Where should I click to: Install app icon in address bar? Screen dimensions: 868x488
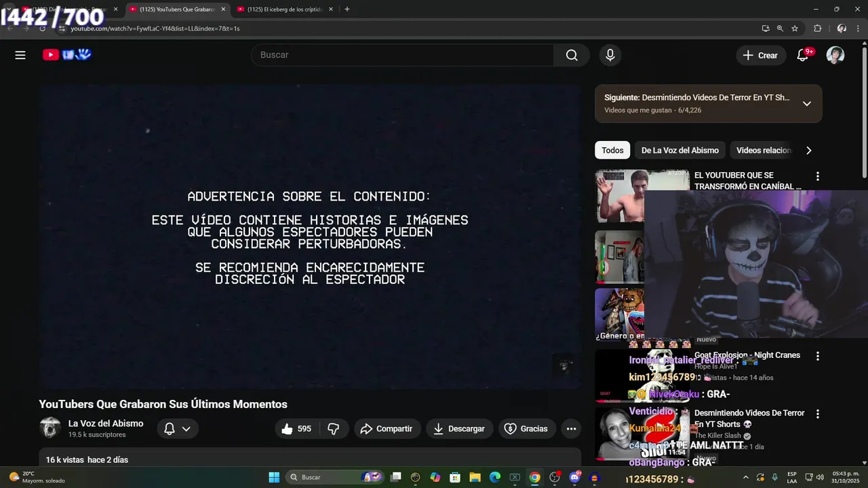point(766,28)
